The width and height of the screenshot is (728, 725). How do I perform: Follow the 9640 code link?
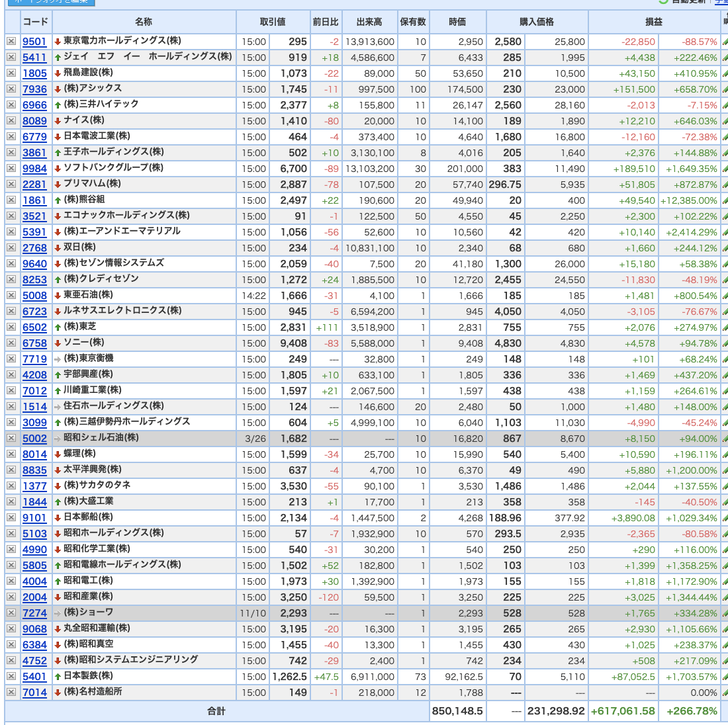[35, 264]
